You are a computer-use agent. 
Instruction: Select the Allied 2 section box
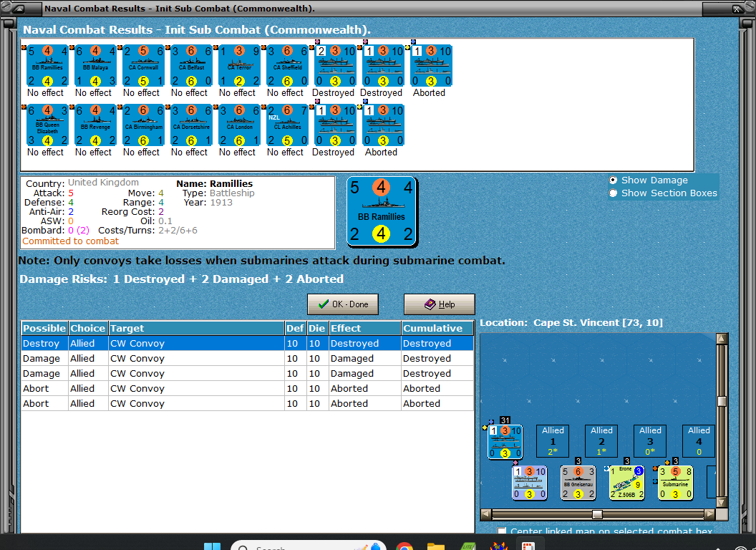point(601,441)
